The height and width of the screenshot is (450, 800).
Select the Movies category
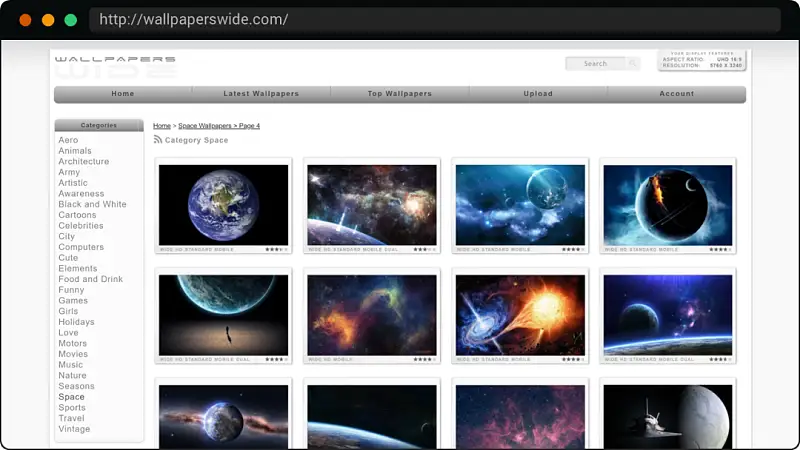73,354
